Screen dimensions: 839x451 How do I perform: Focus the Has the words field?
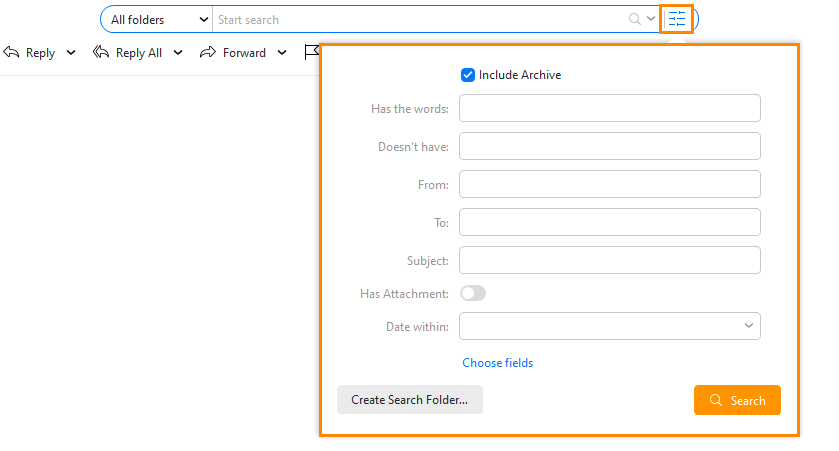coord(609,108)
